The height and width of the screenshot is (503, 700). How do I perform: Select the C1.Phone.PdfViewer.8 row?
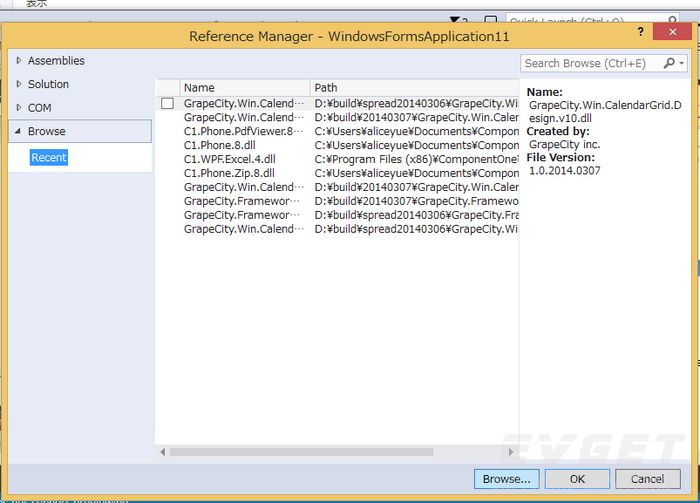coord(338,131)
